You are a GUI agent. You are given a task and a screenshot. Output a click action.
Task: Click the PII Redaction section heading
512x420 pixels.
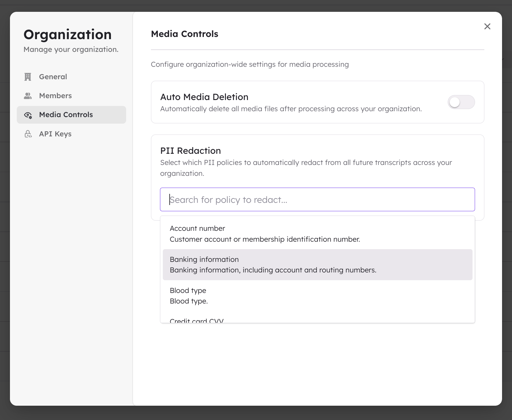(x=190, y=151)
